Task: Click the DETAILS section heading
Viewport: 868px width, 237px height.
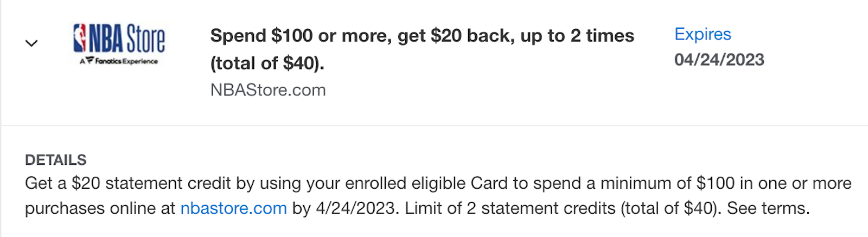Action: 56,160
